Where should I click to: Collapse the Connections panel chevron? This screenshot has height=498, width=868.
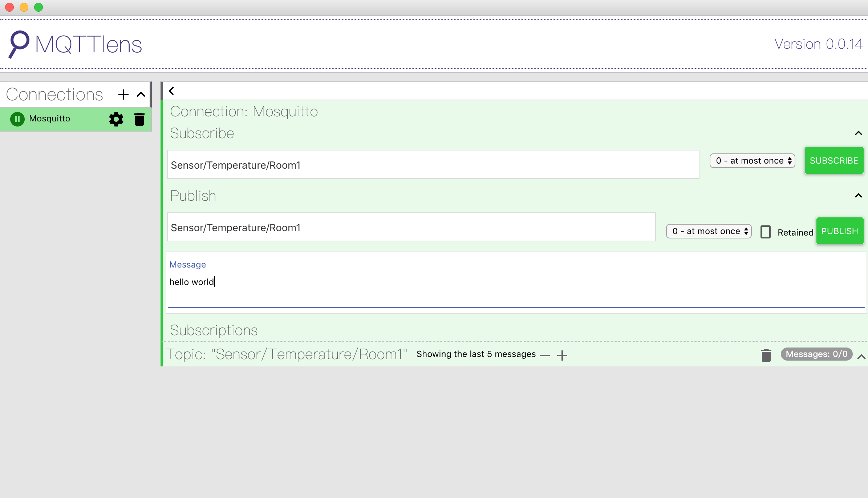tap(141, 95)
